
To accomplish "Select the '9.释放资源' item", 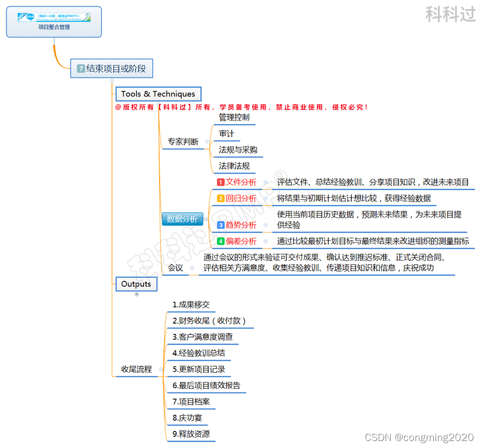I will pyautogui.click(x=191, y=434).
